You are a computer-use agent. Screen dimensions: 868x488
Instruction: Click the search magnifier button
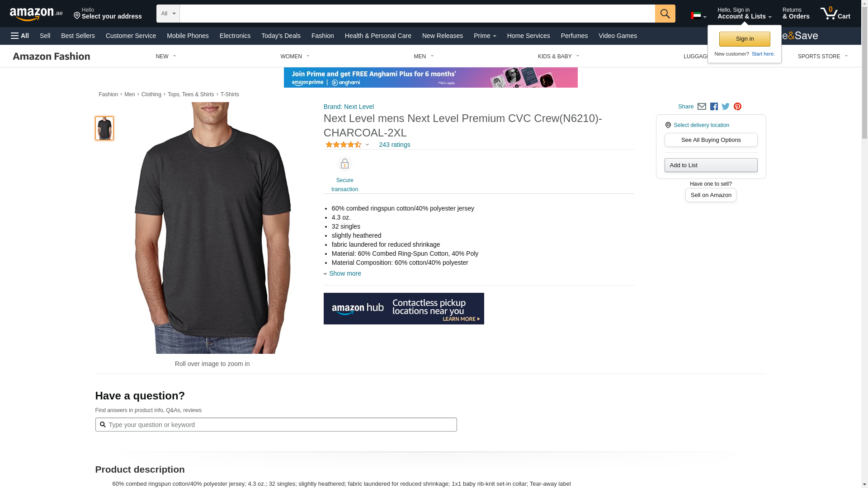(665, 14)
